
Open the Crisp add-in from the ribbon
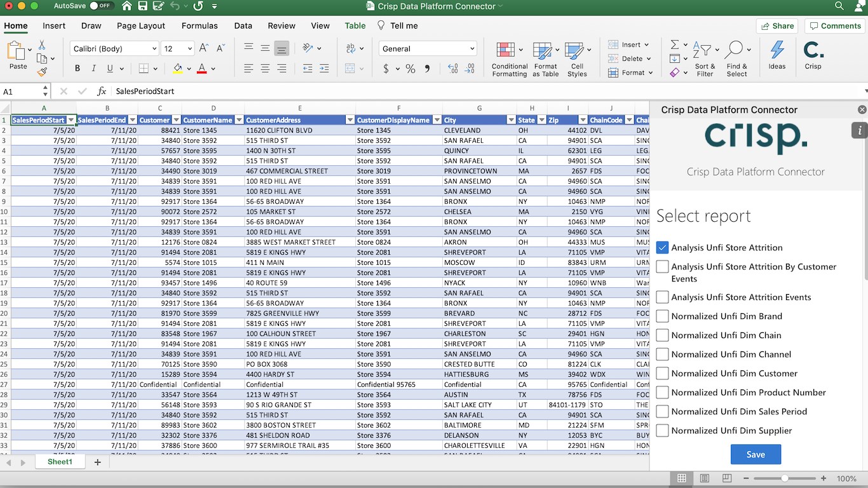pos(813,55)
